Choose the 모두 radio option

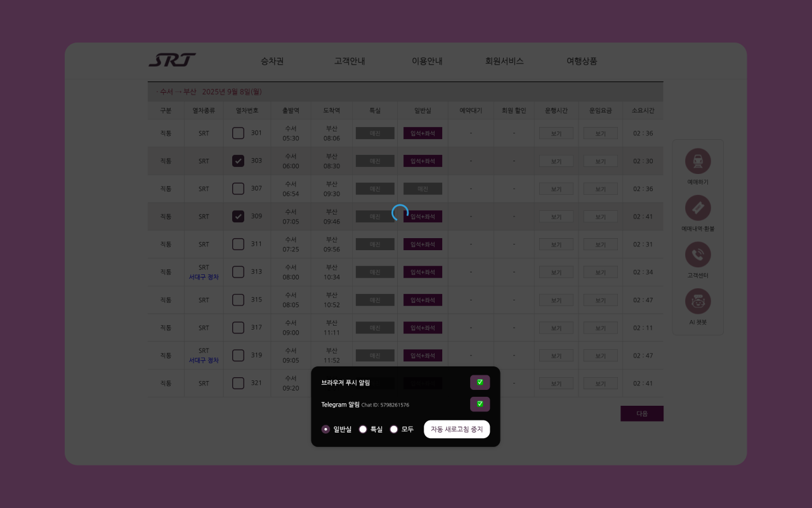(393, 429)
